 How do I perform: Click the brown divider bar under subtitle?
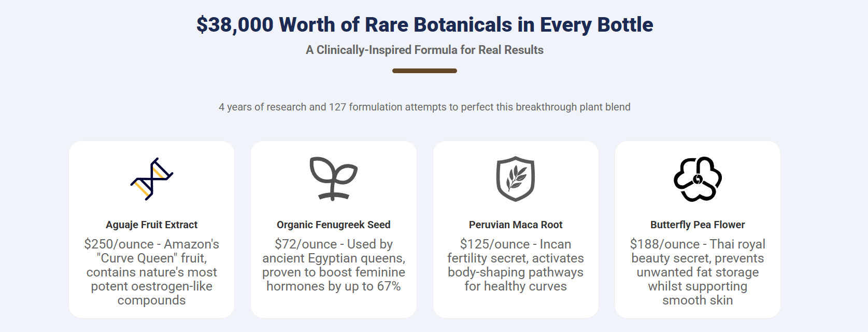tap(424, 71)
